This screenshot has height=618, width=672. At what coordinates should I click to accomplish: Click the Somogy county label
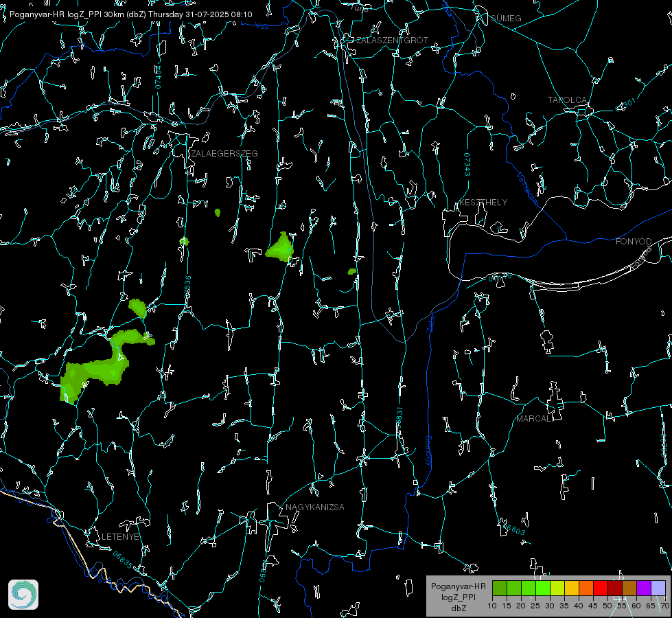428,452
